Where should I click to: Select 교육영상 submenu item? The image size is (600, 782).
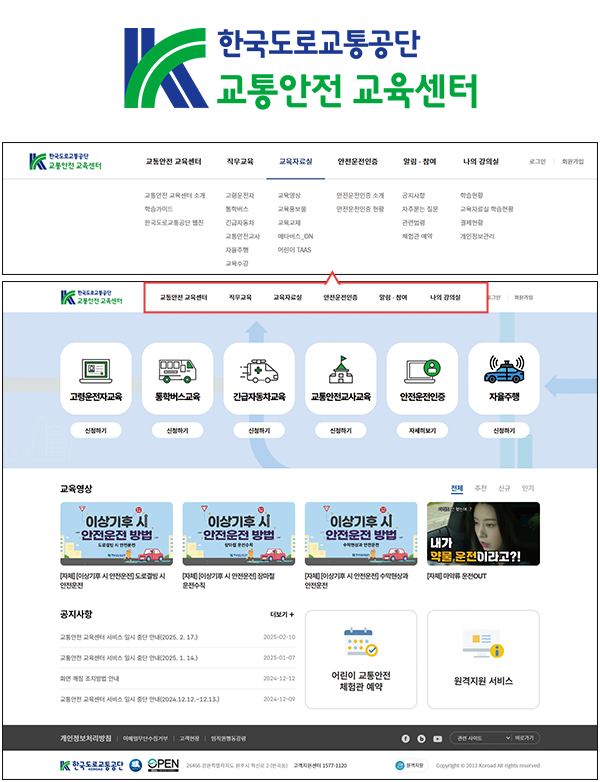click(x=289, y=196)
